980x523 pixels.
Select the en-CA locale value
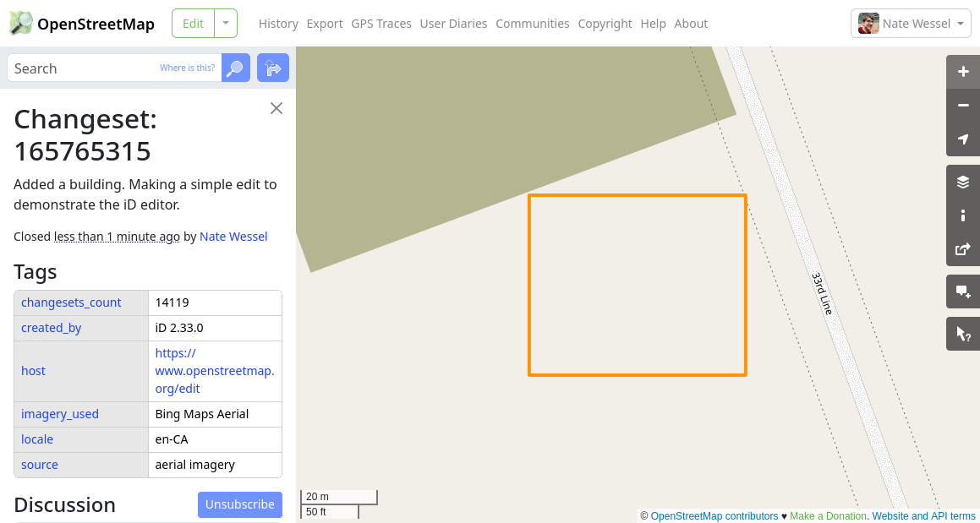(x=172, y=439)
